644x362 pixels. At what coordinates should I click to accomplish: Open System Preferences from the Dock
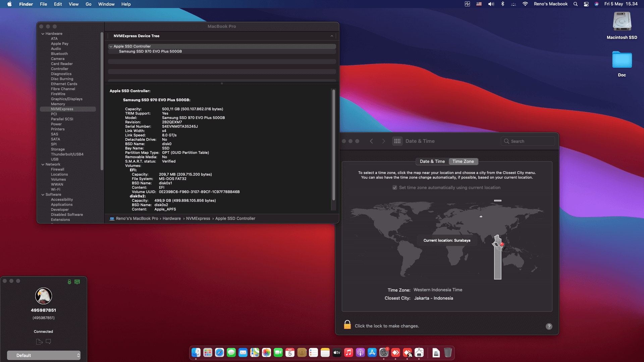[384, 353]
